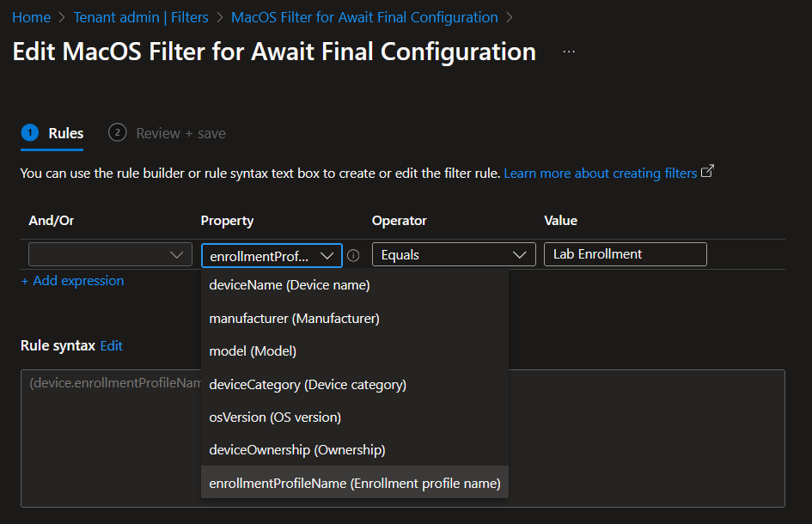812x524 pixels.
Task: Pick osVersion (OS version) option
Action: pos(355,417)
